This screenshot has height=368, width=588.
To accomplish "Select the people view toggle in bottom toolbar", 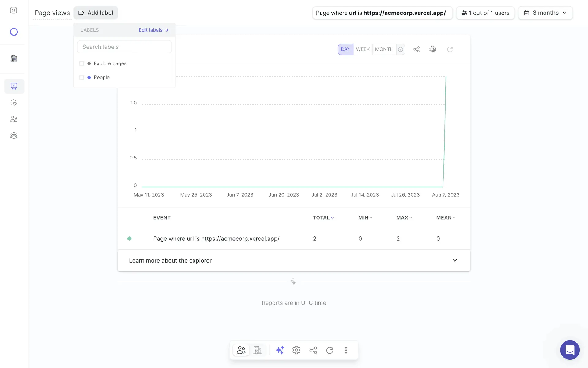I will coord(241,350).
